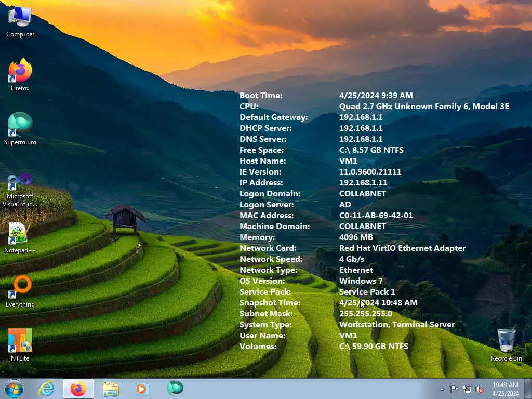Open the Windows Start menu orb
Viewport: 532px width, 399px height.
(x=14, y=389)
